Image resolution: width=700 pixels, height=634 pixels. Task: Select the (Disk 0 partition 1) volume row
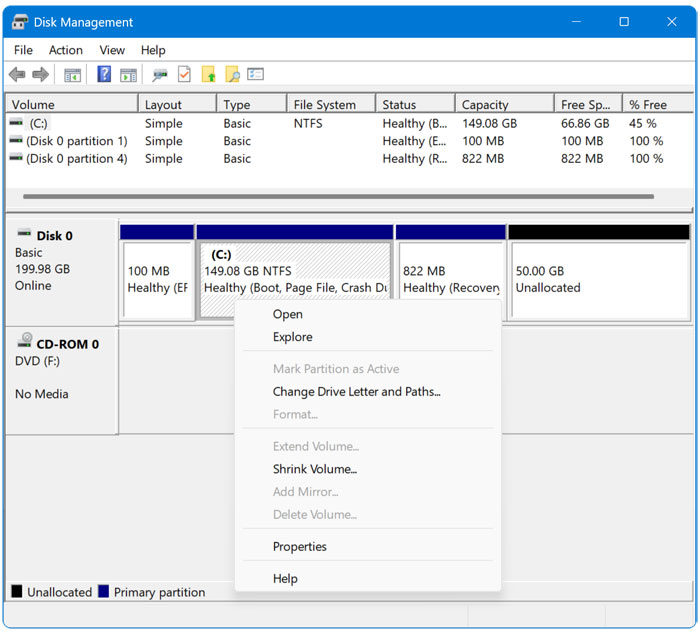(x=350, y=141)
